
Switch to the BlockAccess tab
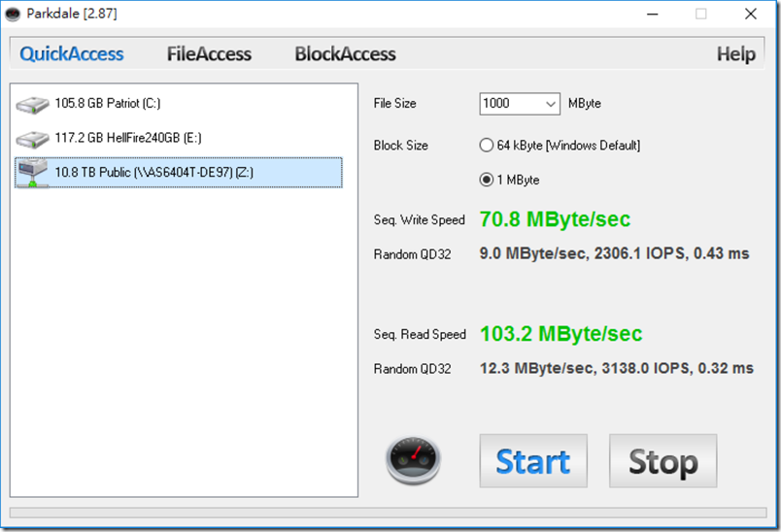345,53
